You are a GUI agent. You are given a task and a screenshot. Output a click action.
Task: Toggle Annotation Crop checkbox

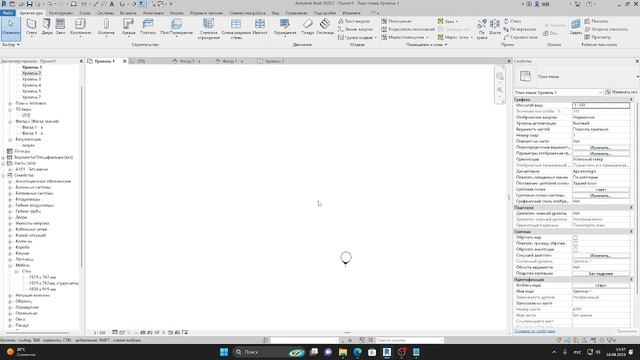coord(575,249)
